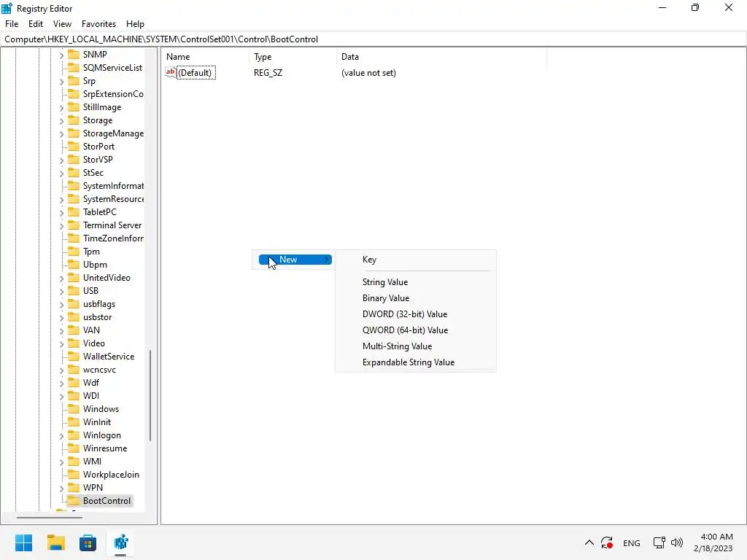
Task: Expand the Winlogon key
Action: [61, 436]
